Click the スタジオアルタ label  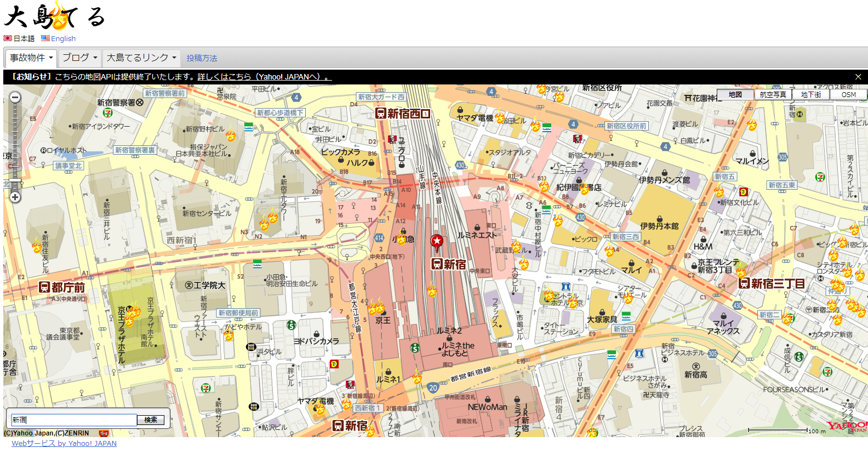[510, 152]
